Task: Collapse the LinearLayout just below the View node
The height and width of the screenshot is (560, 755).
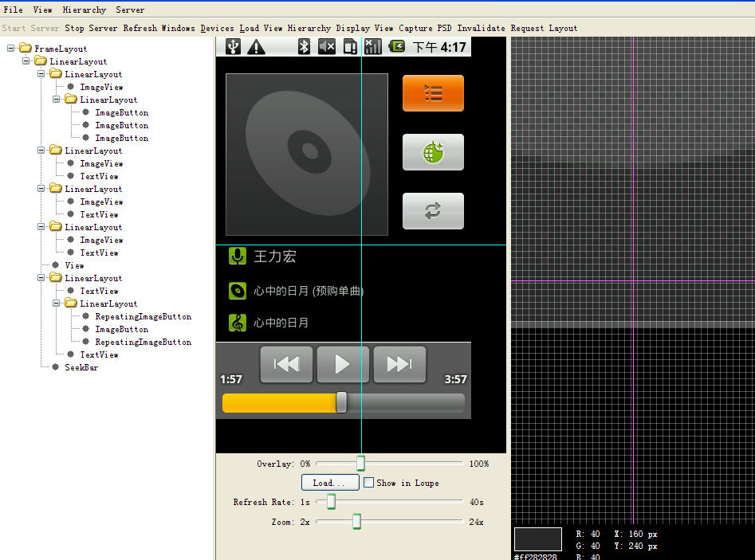Action: (x=41, y=277)
